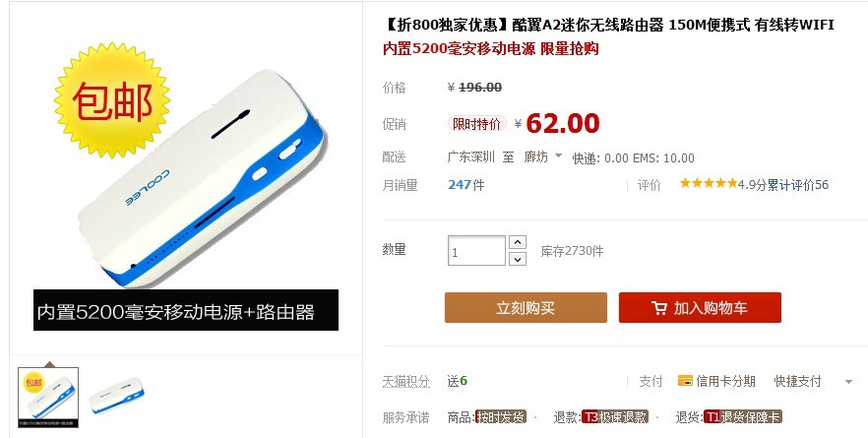Click the 按时发货 service badge

(501, 417)
